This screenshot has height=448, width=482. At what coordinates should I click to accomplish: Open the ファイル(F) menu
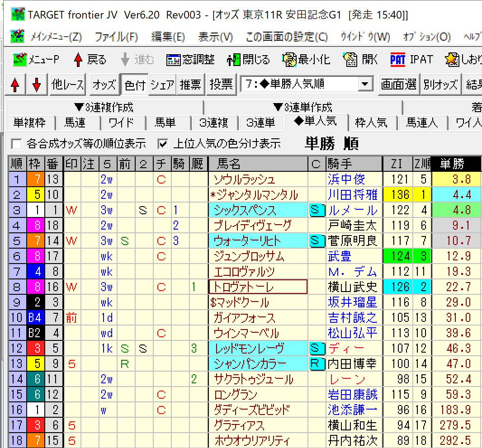(116, 37)
